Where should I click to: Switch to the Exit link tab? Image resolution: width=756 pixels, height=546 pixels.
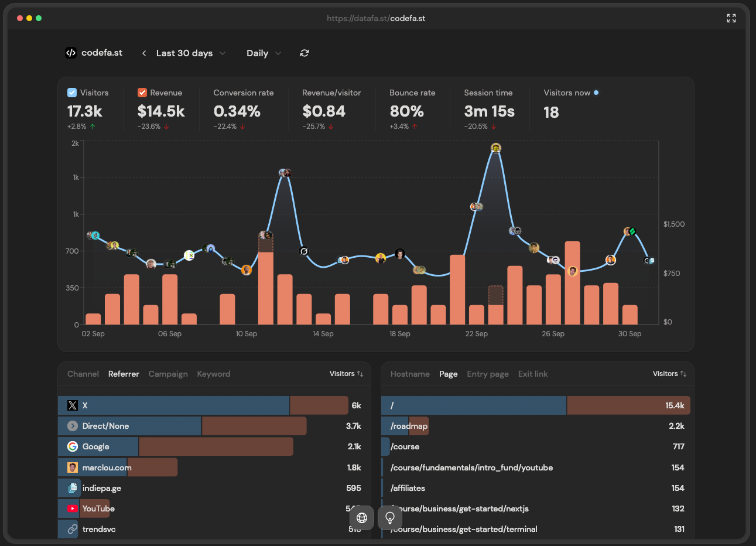coord(533,374)
